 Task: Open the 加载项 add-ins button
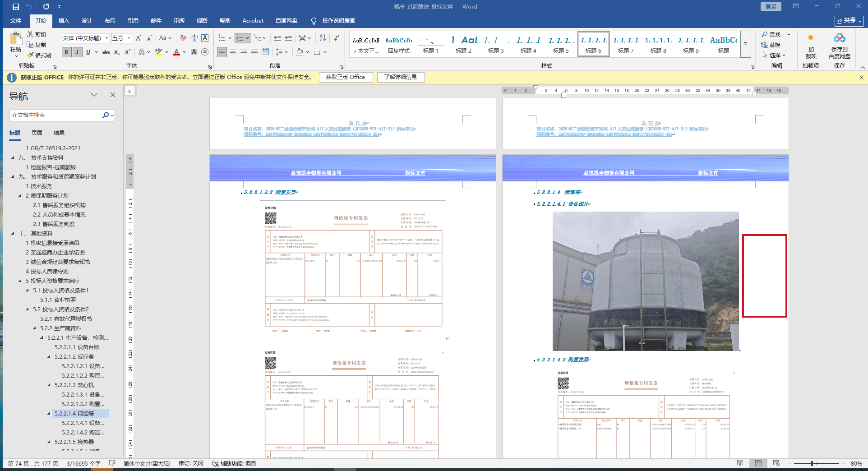[x=811, y=46]
